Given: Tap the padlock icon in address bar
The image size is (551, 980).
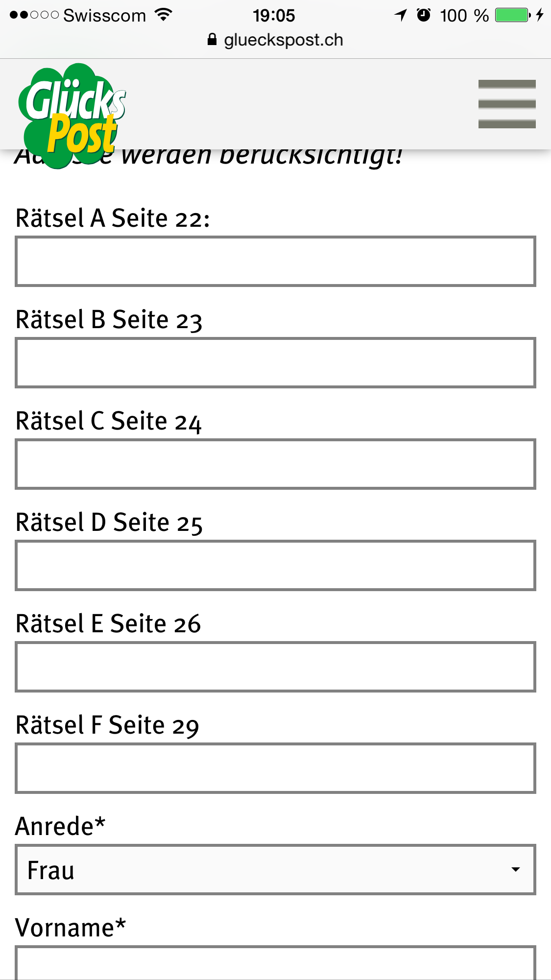Looking at the screenshot, I should pos(212,40).
